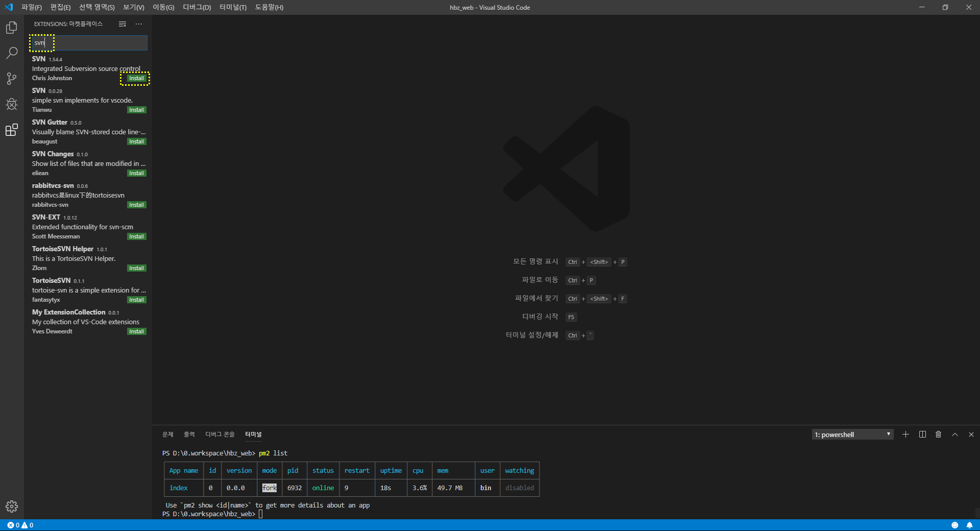Select SVN-EXT extension entry title

(46, 218)
